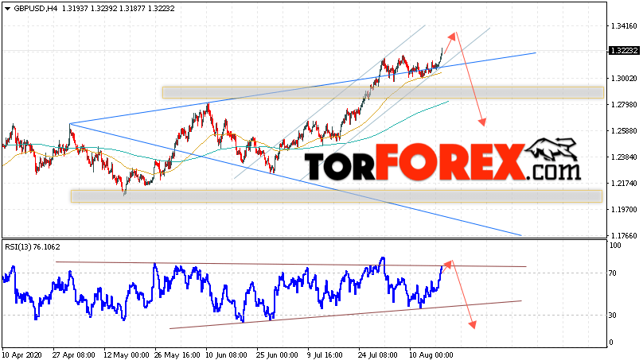Viewport: 643px width, 364px height.
Task: Select the descending blue trendline on price chart
Action: (x=295, y=180)
